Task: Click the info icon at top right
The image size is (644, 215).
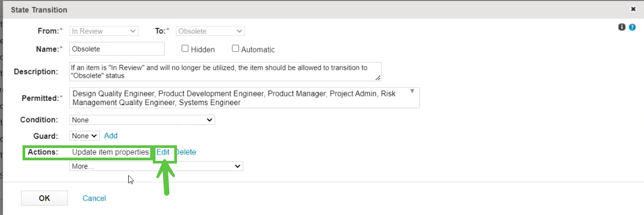Action: pos(622,27)
